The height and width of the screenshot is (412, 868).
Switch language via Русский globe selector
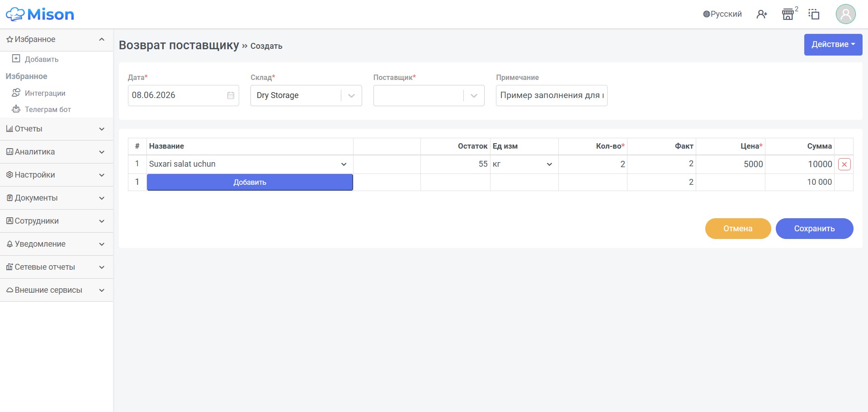coord(722,14)
